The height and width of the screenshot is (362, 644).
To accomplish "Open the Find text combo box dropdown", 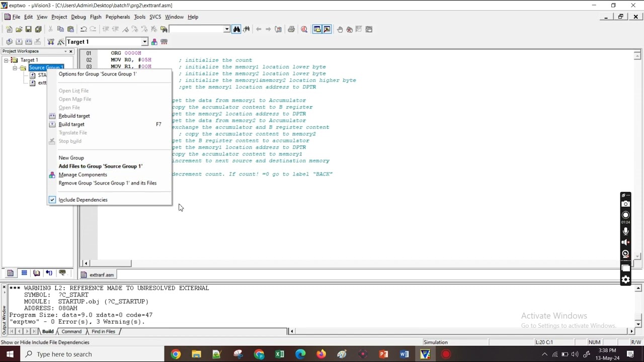I will coord(227,29).
